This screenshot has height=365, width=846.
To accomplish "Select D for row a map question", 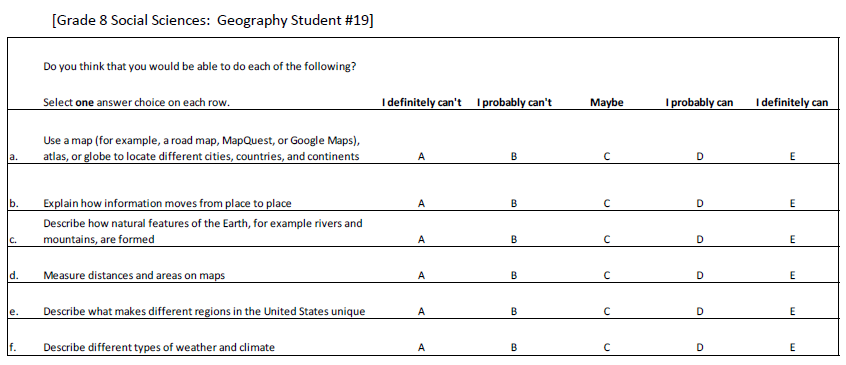I will 699,157.
